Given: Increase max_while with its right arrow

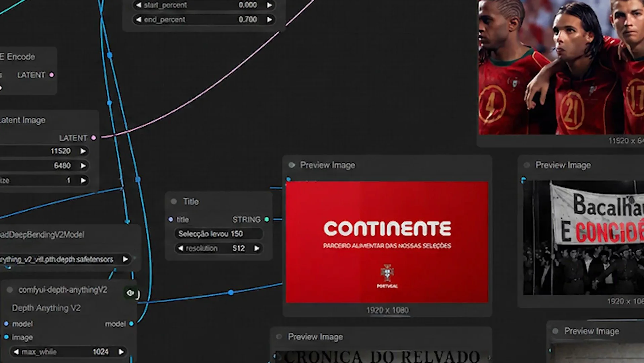Looking at the screenshot, I should [121, 352].
